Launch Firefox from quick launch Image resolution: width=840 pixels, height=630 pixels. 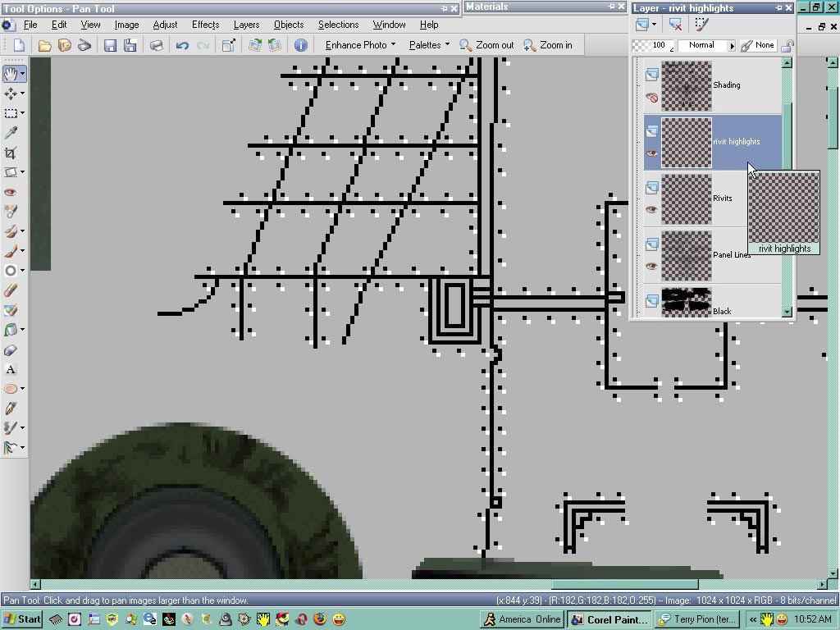coord(320,619)
